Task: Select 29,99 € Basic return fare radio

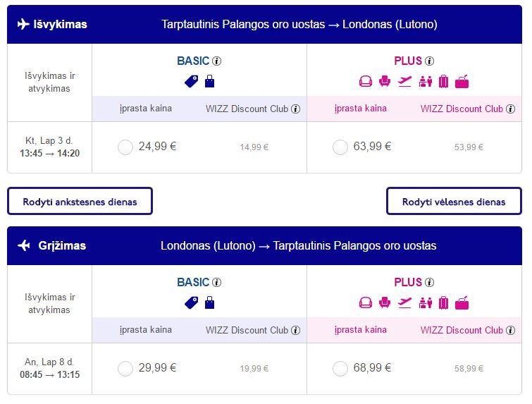Action: tap(125, 369)
